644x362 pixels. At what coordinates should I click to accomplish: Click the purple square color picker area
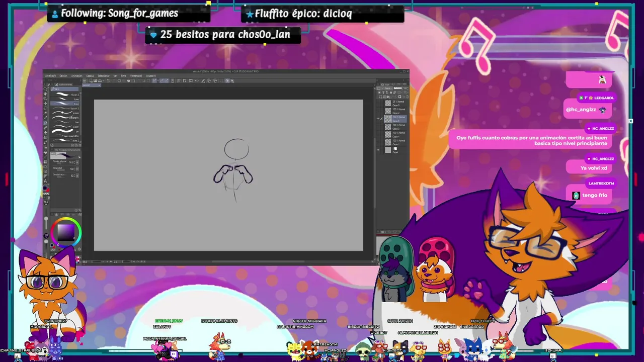[66, 233]
